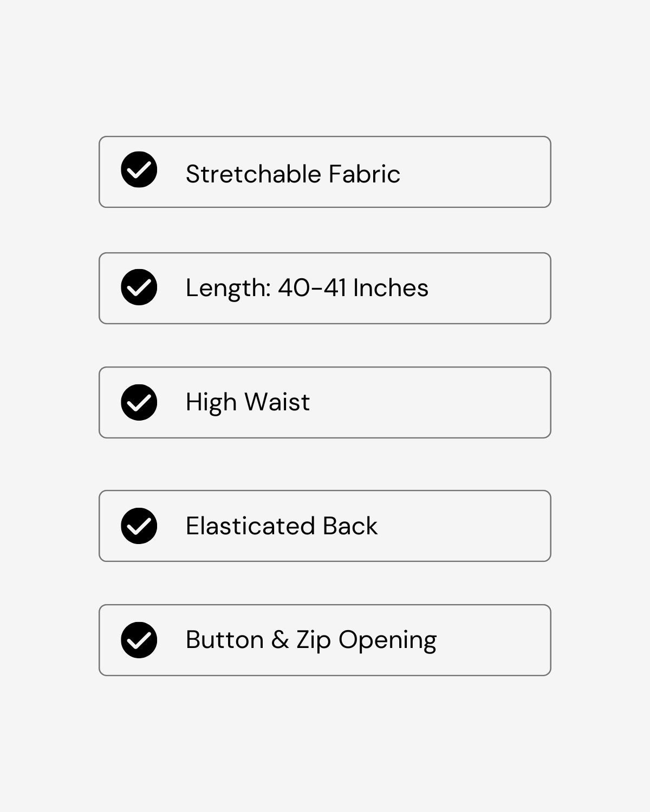Toggle the Elasticated Back checkmark
Screen dimensions: 650x812
139,526
